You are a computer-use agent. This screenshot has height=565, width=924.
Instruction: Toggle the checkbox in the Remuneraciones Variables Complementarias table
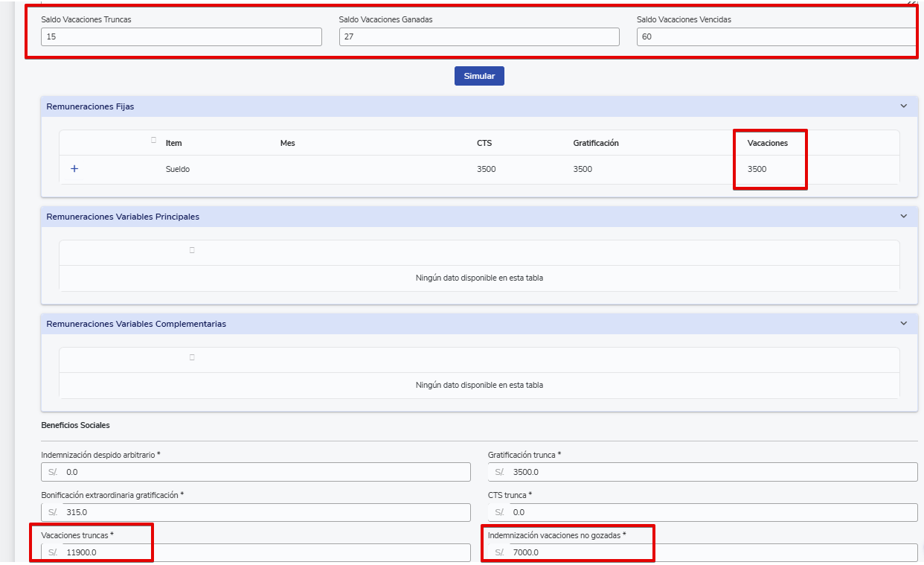pyautogui.click(x=192, y=357)
